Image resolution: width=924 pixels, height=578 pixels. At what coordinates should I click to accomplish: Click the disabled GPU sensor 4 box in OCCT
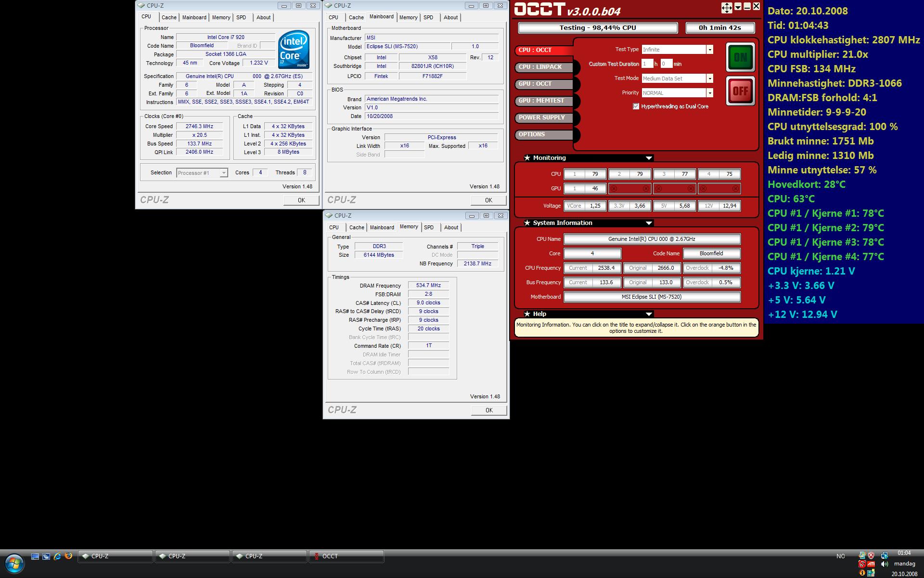(719, 189)
